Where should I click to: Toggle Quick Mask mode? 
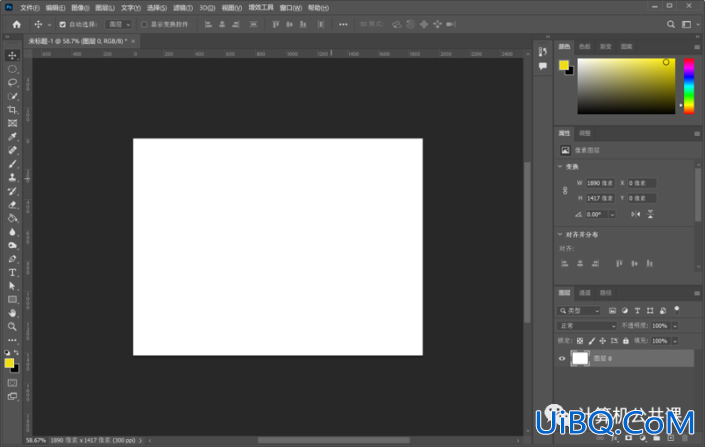click(12, 383)
